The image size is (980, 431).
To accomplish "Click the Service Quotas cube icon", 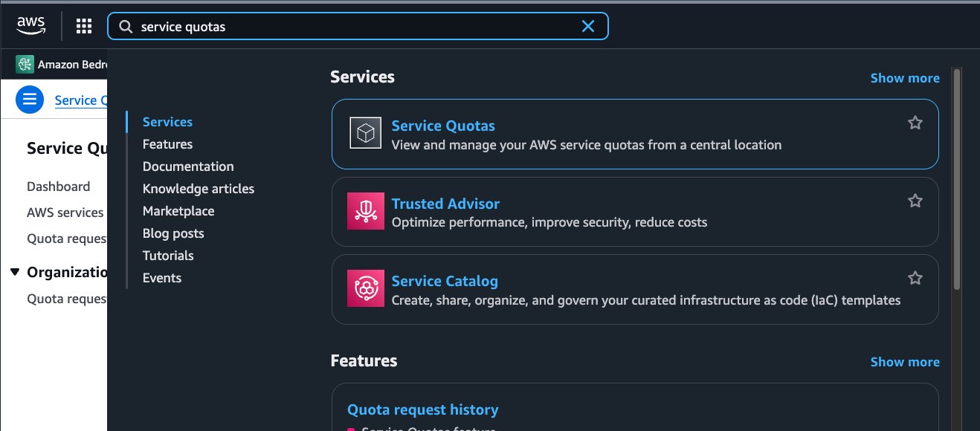I will point(365,134).
